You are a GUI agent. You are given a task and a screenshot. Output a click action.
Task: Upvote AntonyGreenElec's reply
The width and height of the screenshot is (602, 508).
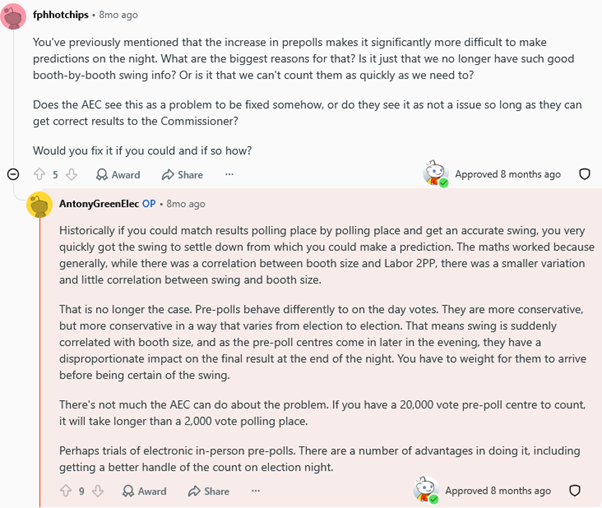click(x=66, y=491)
